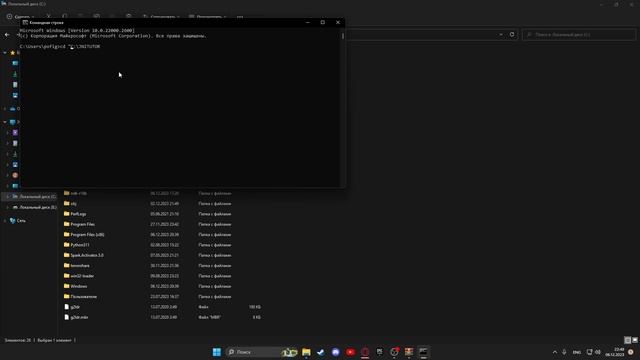Refresh the File Explorer folder view
The height and width of the screenshot is (360, 640).
pos(512,35)
